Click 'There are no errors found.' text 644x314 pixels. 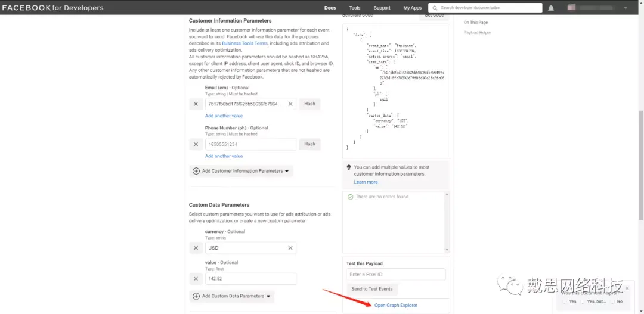382,197
